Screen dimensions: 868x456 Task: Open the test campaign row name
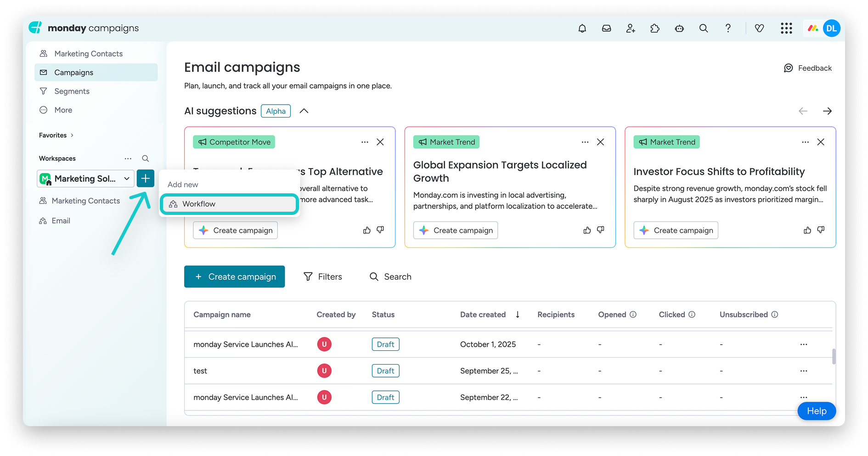pyautogui.click(x=200, y=371)
